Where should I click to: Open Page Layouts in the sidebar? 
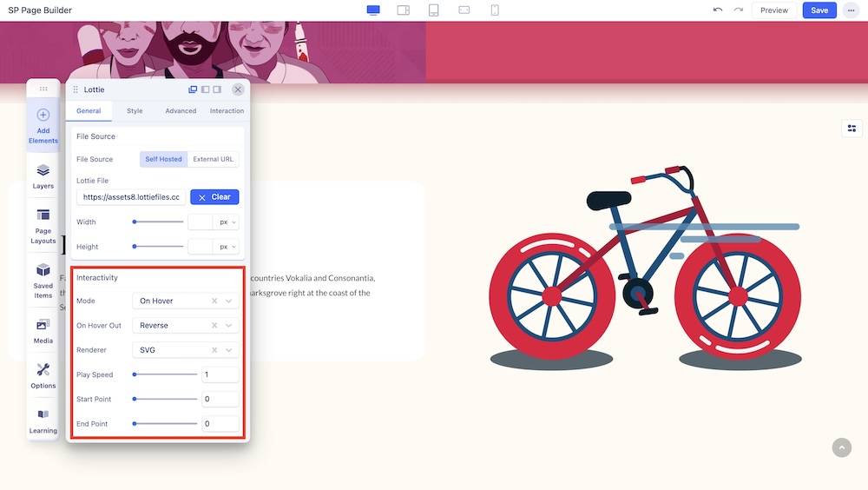tap(43, 226)
